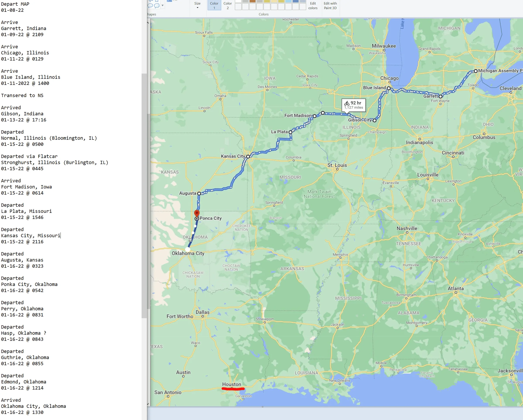Image resolution: width=523 pixels, height=420 pixels.
Task: Click the Blue Island waypoint marker
Action: coord(389,88)
